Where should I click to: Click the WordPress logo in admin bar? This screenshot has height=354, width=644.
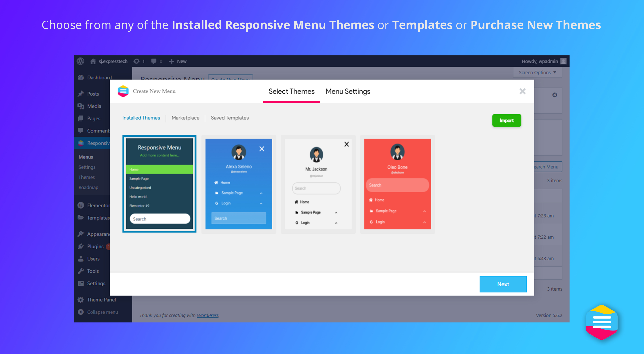(x=80, y=61)
